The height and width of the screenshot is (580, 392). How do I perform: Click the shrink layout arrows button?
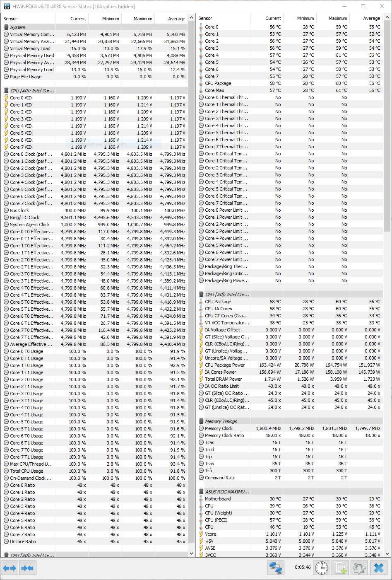pos(27,568)
